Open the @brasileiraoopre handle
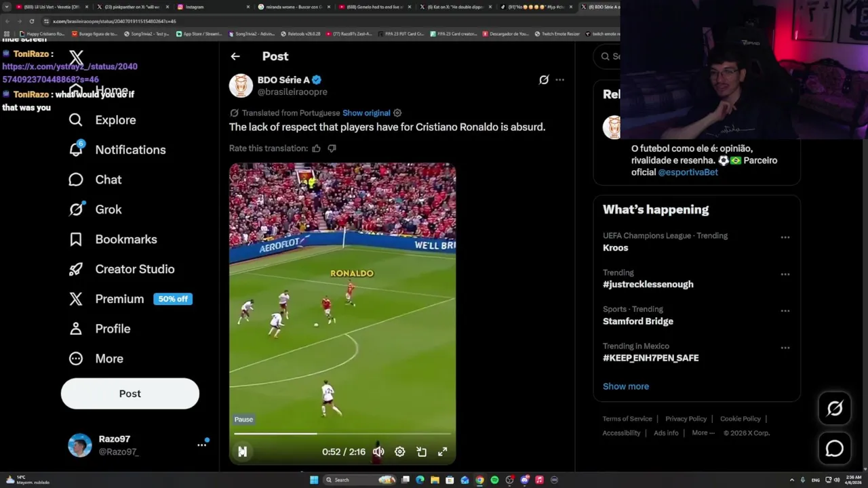868x488 pixels. coord(292,92)
